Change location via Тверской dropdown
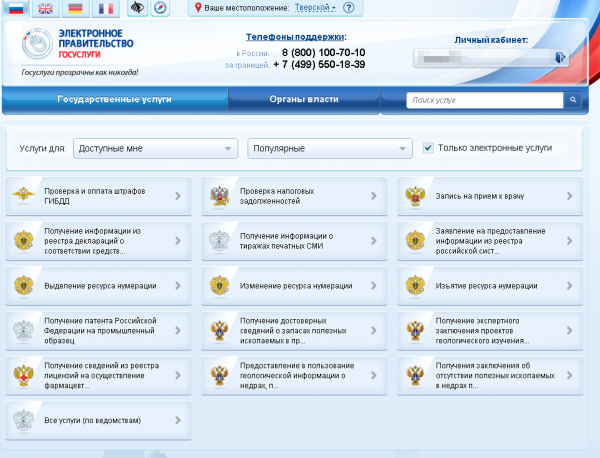Screen dimensions: 600x458 315,7
